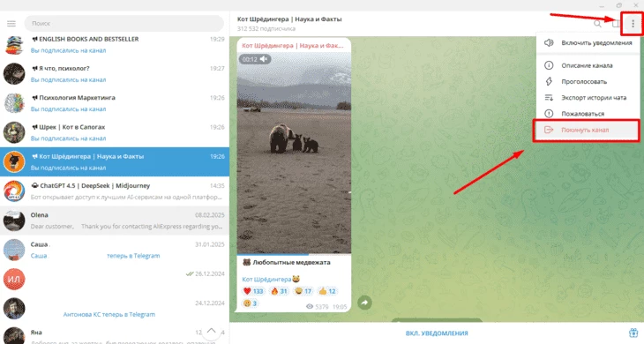Click the forward arrow beside the video post

tap(364, 303)
